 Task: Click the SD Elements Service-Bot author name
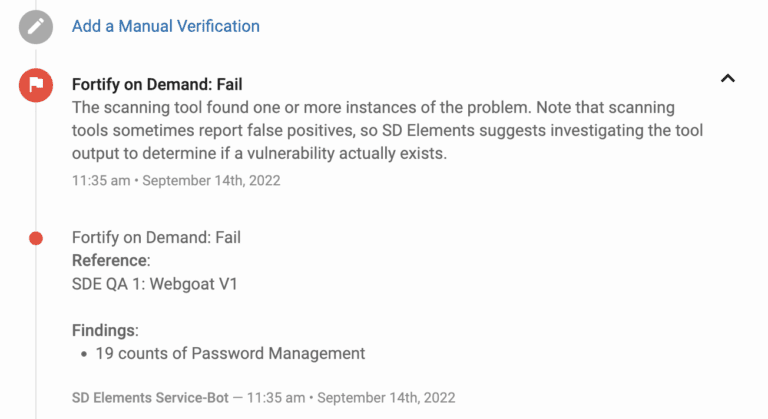(x=146, y=397)
